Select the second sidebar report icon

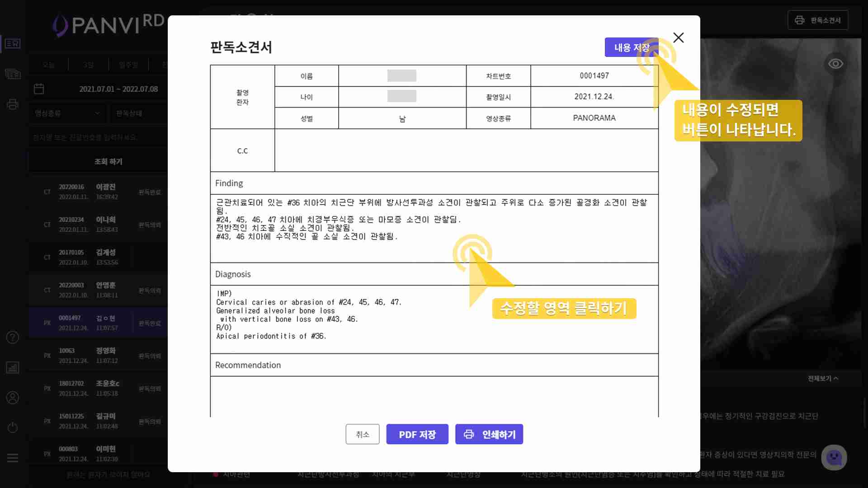click(x=13, y=74)
